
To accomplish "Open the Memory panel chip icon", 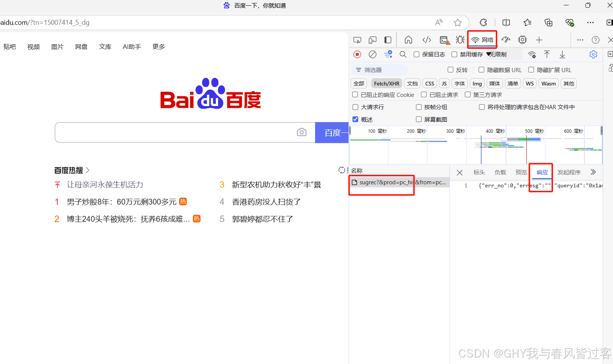I will tap(522, 40).
